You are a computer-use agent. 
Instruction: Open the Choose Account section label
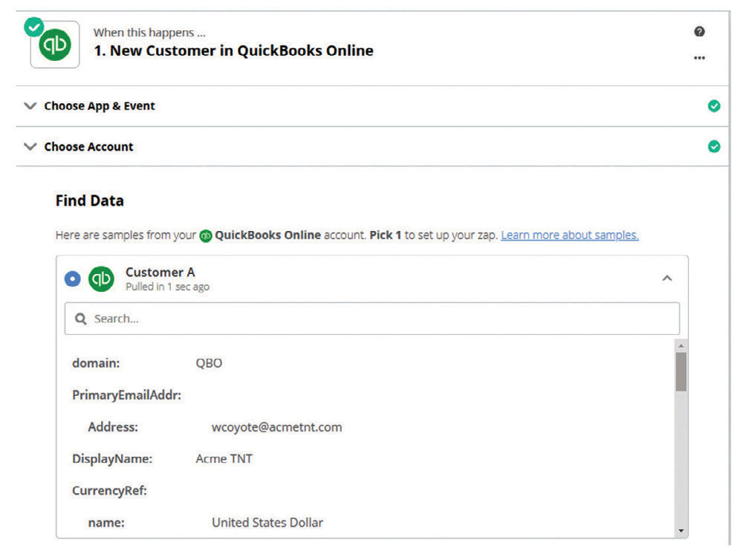[88, 146]
